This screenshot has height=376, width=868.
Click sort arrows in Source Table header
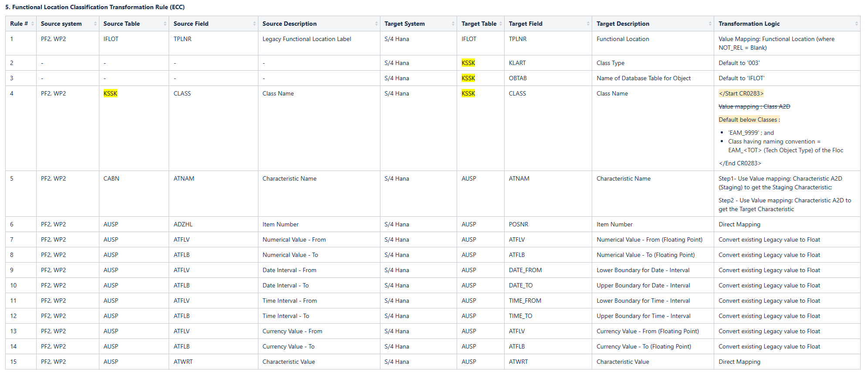pos(165,24)
